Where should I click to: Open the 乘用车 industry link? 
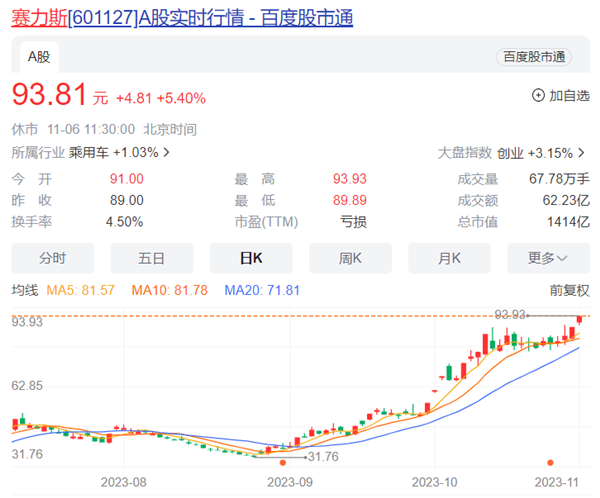click(89, 152)
